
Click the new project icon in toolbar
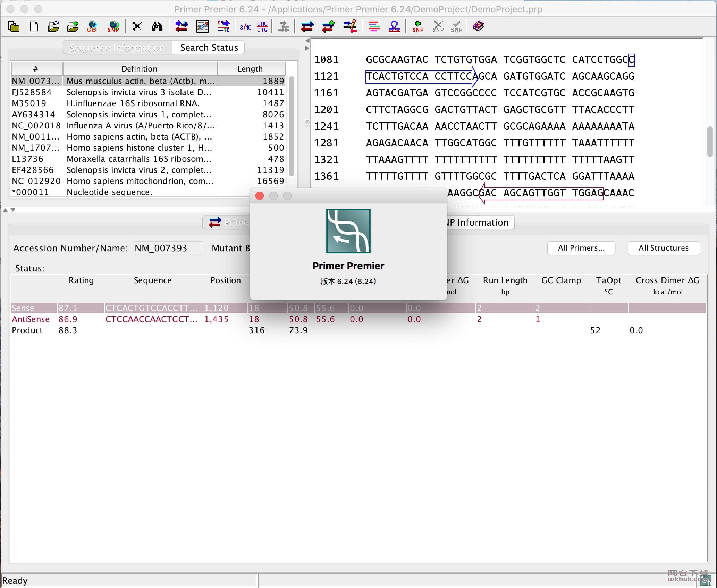pyautogui.click(x=14, y=27)
